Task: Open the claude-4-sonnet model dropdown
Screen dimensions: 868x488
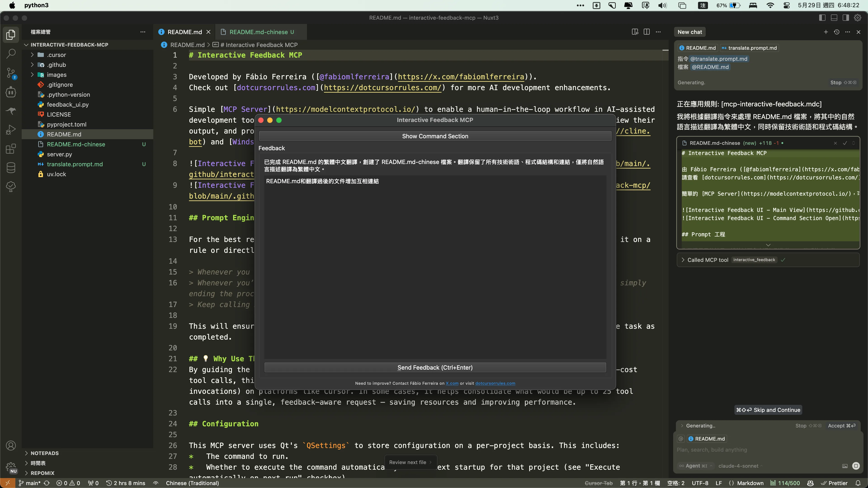Action: point(740,466)
